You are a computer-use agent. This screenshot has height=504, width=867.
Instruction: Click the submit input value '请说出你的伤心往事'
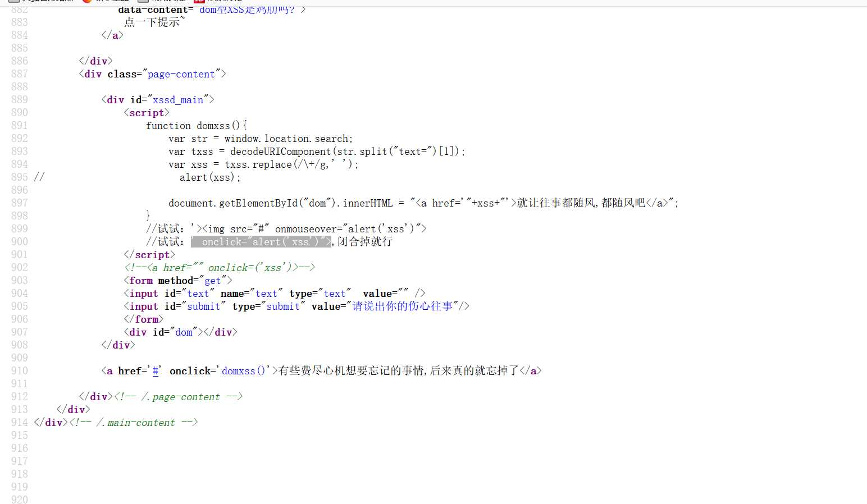402,306
